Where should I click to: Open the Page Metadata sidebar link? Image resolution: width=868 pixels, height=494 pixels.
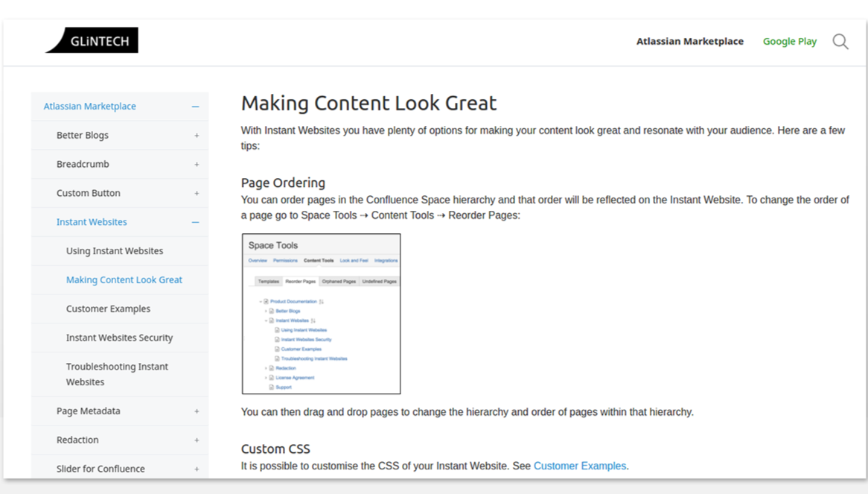88,411
